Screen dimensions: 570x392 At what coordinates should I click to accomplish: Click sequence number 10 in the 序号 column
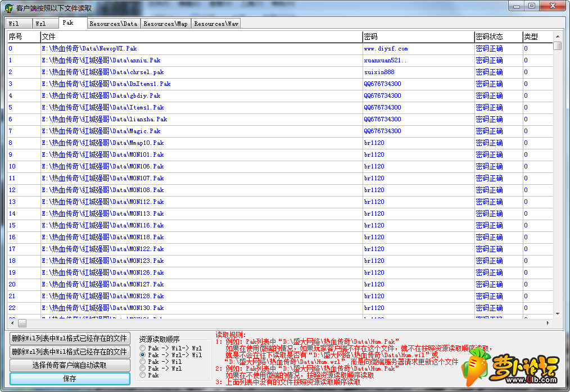12,166
